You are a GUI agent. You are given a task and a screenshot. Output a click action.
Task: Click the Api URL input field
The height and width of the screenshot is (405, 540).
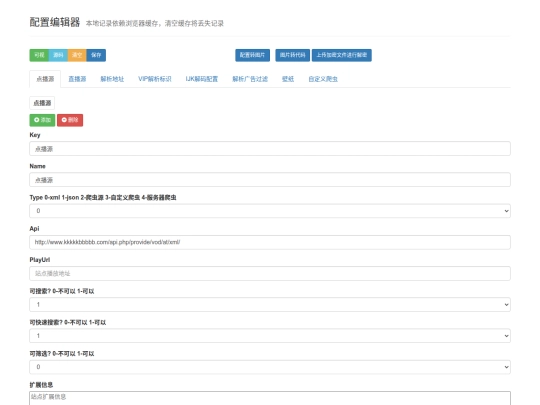[270, 242]
